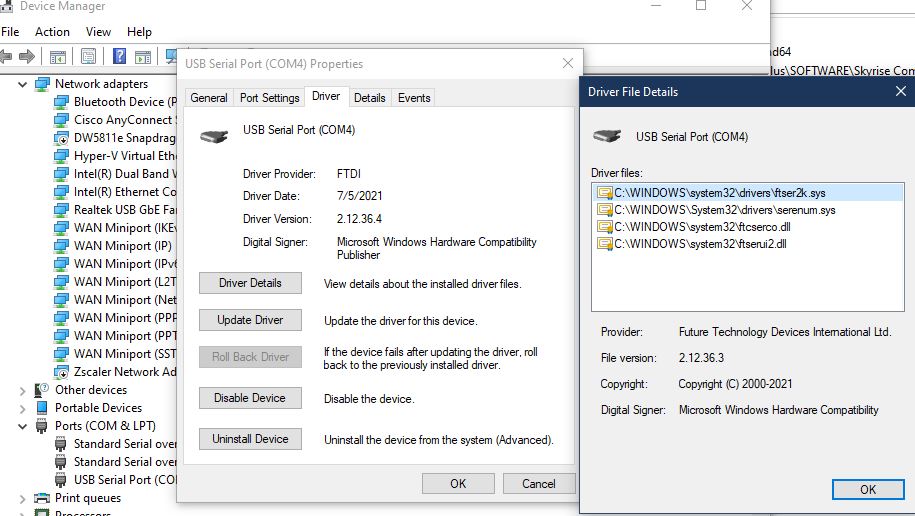915x516 pixels.
Task: Click the Disable Device button
Action: [250, 398]
